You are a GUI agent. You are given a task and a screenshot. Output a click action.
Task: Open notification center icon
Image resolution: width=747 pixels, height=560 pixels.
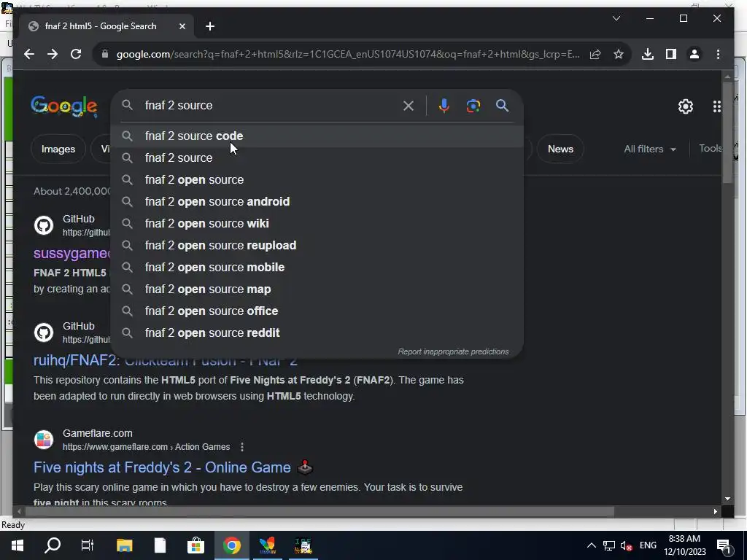pos(724,545)
